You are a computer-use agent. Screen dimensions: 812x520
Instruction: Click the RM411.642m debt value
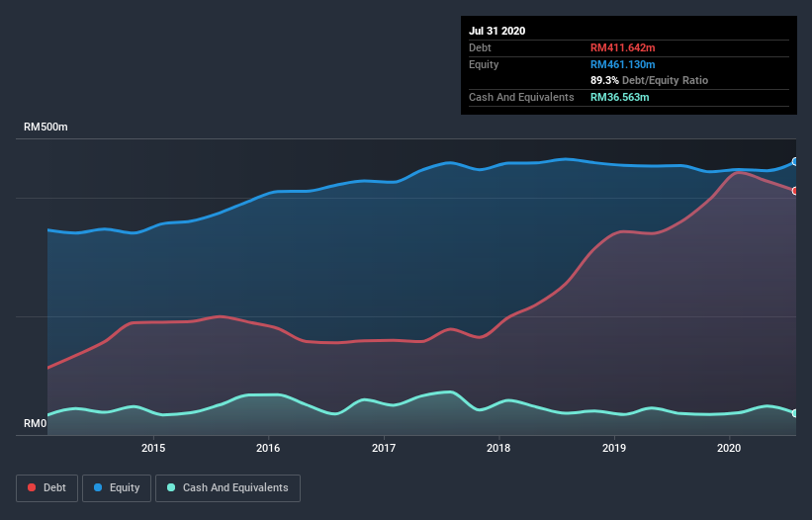(623, 48)
